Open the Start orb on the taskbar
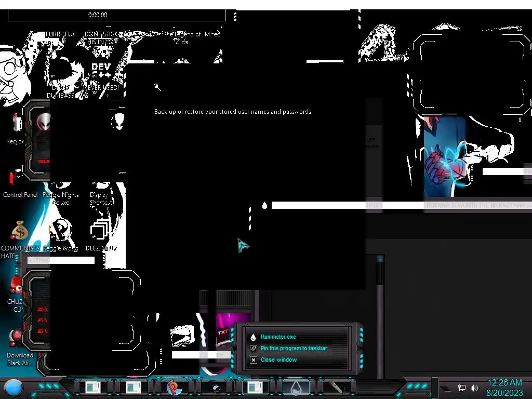This screenshot has width=532, height=399. (14, 388)
